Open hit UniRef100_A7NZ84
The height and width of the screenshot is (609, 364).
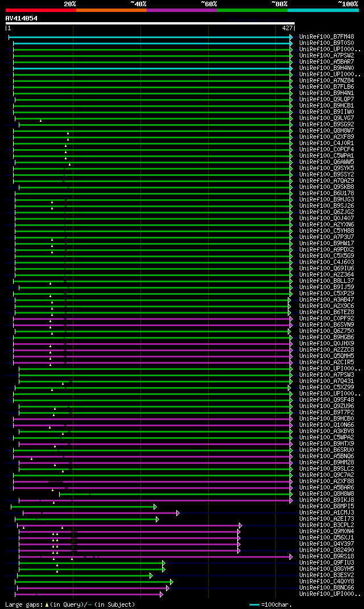[326, 81]
